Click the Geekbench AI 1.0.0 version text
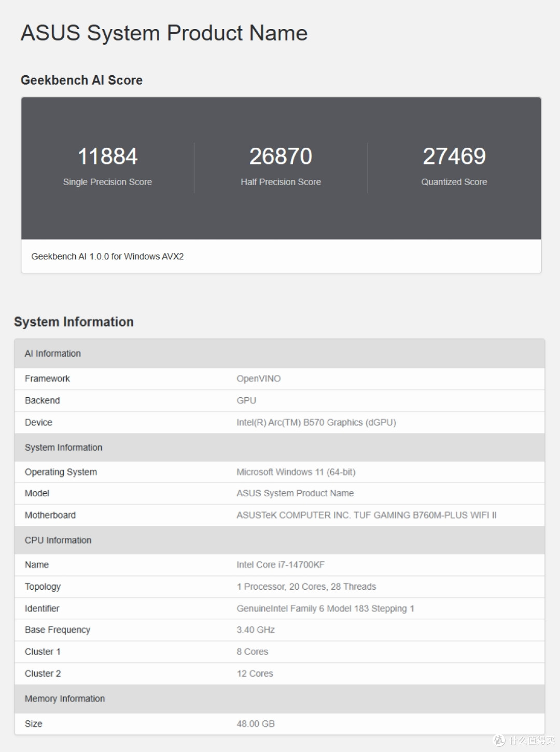Viewport: 560px width, 752px height. [x=107, y=256]
